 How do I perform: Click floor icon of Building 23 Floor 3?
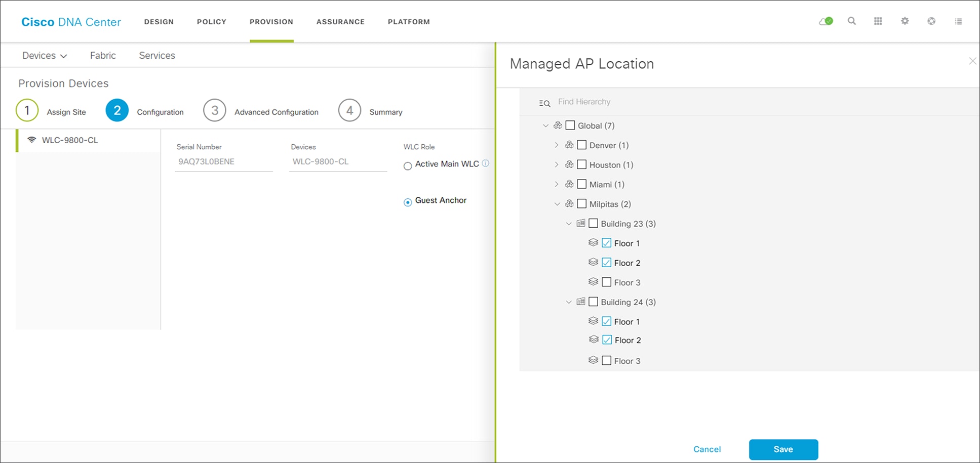click(593, 282)
